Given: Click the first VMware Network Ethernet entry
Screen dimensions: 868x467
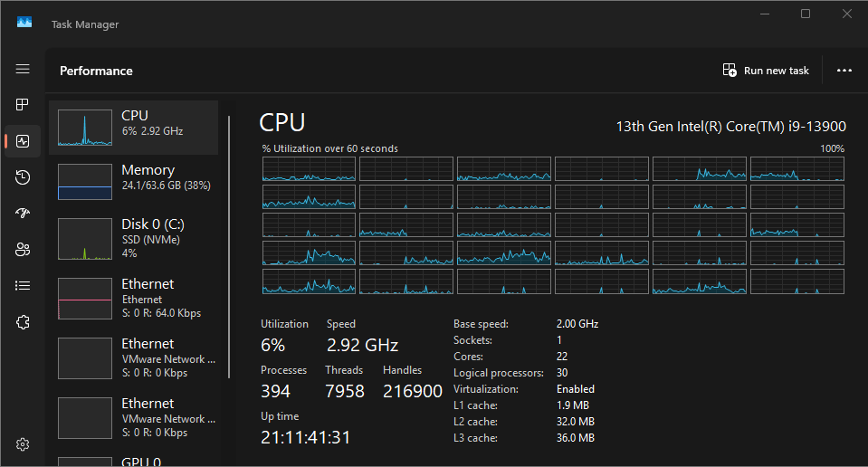Looking at the screenshot, I should pos(133,358).
